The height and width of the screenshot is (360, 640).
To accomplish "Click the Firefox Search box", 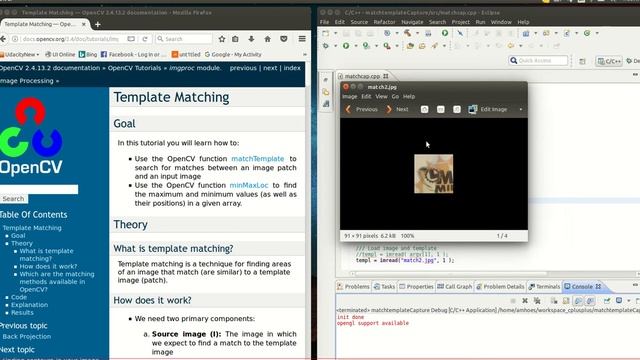I will (x=184, y=39).
